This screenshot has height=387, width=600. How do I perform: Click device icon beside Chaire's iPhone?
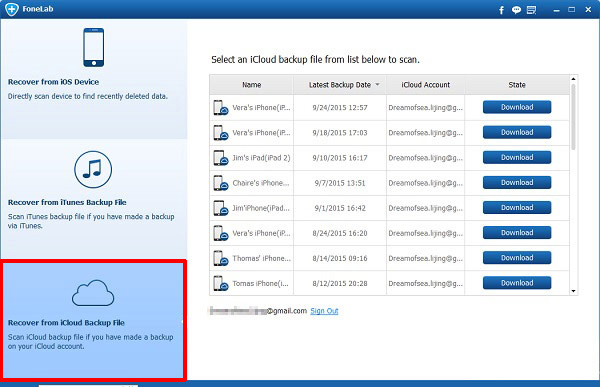(x=220, y=183)
